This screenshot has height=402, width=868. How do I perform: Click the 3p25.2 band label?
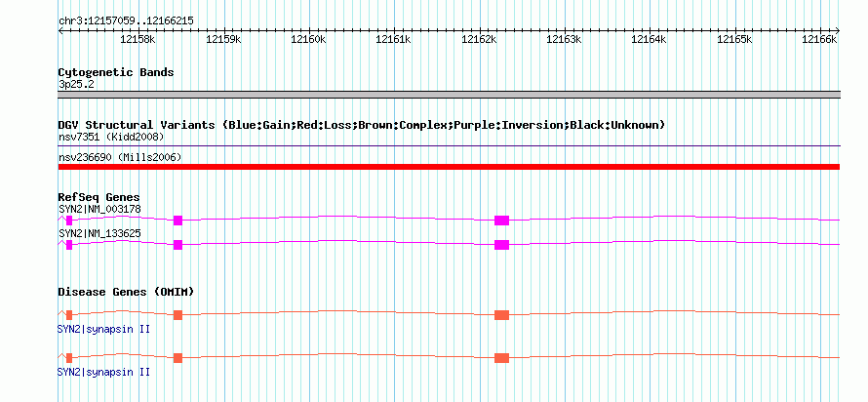(x=76, y=84)
